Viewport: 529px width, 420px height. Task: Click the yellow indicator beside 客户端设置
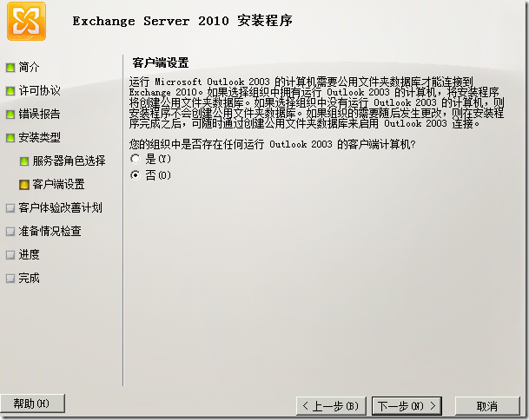tap(24, 185)
